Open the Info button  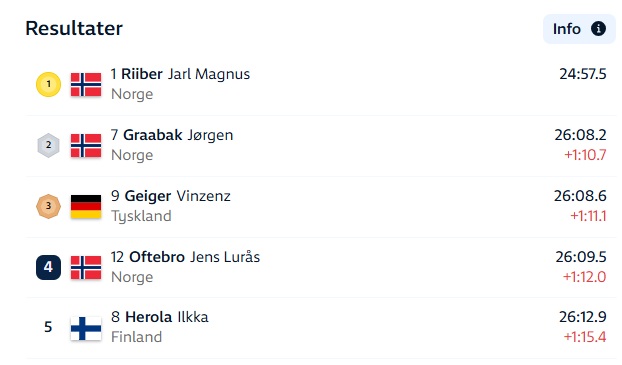(579, 29)
